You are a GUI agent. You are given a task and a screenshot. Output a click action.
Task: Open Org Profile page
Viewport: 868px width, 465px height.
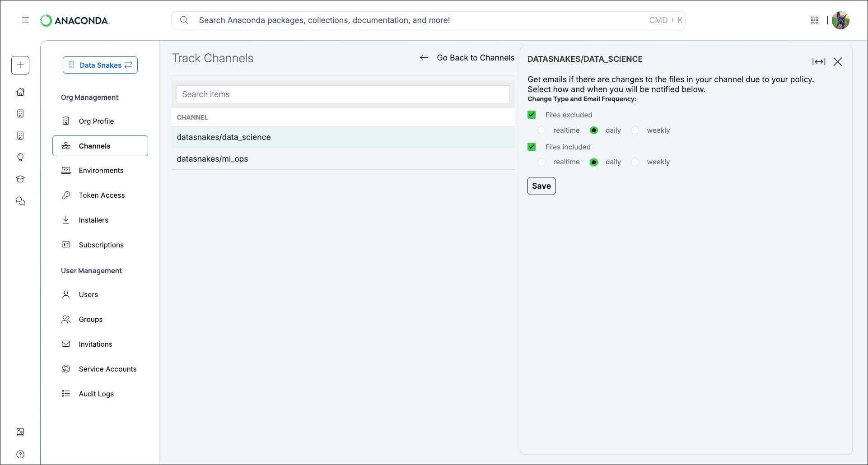100,121
